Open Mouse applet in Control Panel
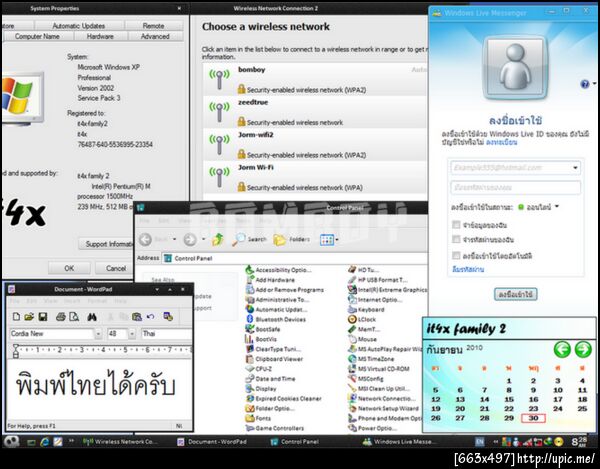 pyautogui.click(x=362, y=339)
